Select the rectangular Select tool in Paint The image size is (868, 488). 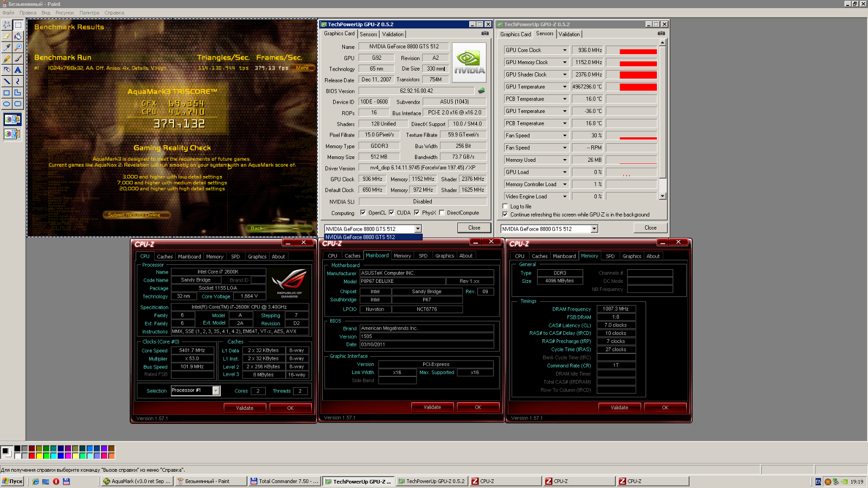point(18,25)
